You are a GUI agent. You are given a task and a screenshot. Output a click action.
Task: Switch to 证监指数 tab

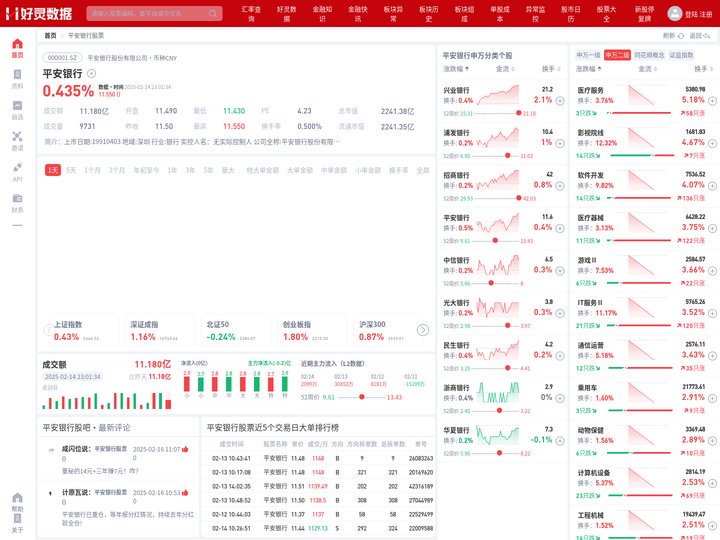681,55
